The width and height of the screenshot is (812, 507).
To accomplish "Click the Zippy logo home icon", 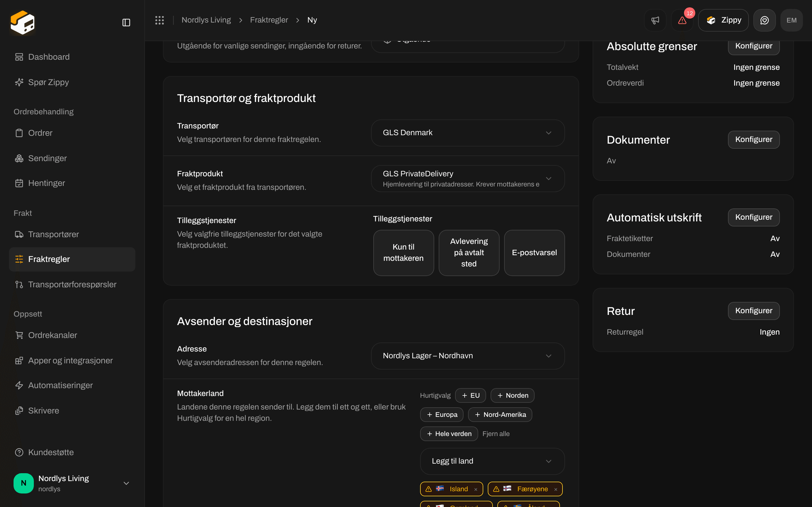I will (x=23, y=23).
